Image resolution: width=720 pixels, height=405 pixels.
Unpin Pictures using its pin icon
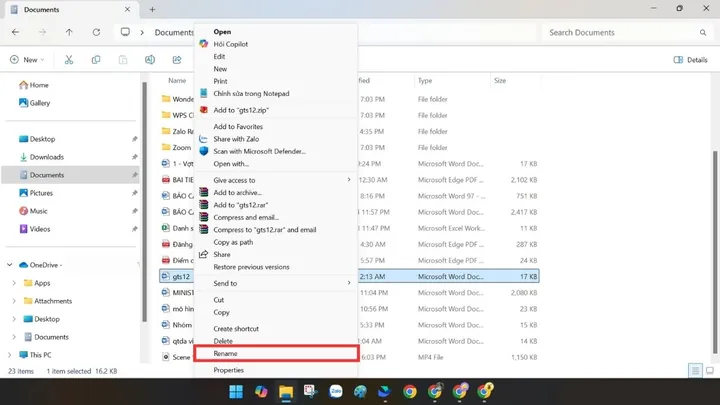click(x=134, y=193)
